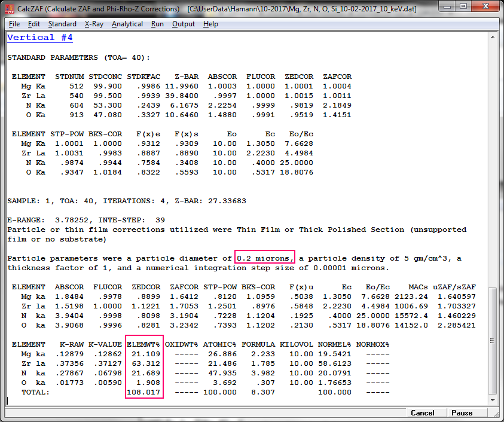
Task: Click the CalcZAF application icon in title bar
Action: point(10,9)
